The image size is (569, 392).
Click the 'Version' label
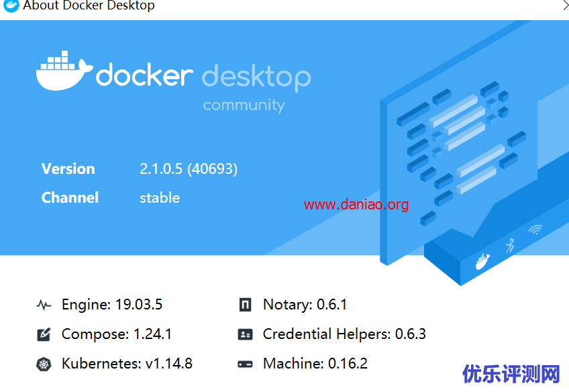point(68,168)
